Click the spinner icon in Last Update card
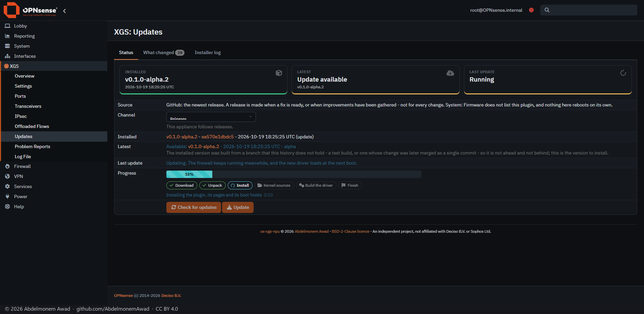Screen dimensions: 644x314 point(623,73)
